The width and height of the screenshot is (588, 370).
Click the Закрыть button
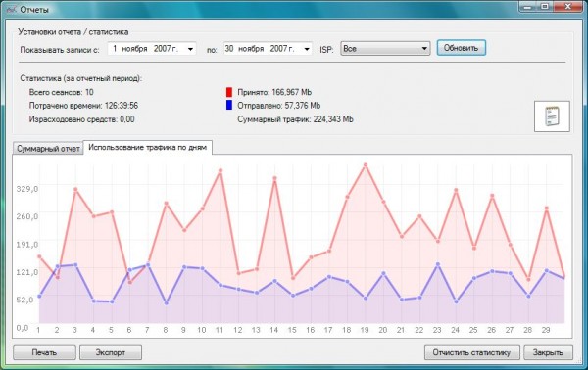tap(548, 352)
